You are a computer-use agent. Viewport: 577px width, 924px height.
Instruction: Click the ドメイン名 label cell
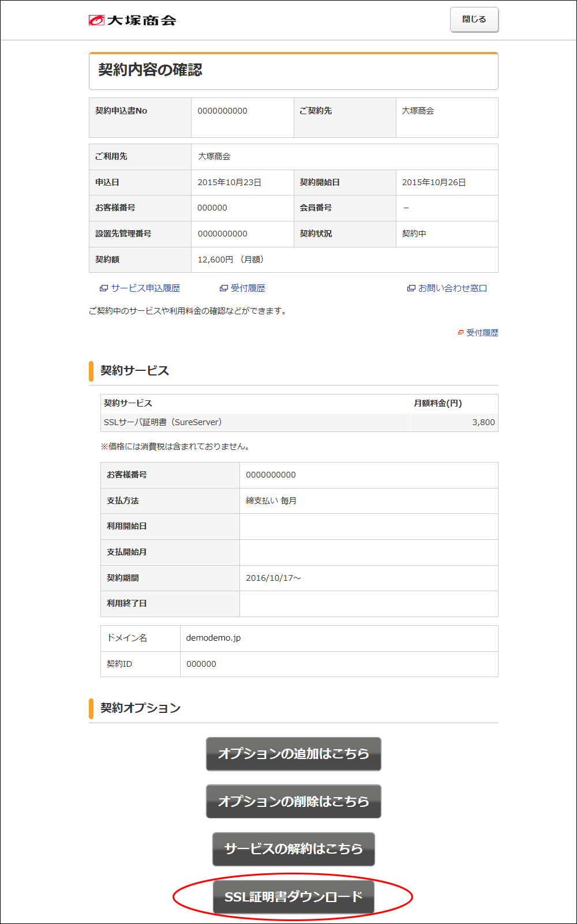click(x=140, y=638)
